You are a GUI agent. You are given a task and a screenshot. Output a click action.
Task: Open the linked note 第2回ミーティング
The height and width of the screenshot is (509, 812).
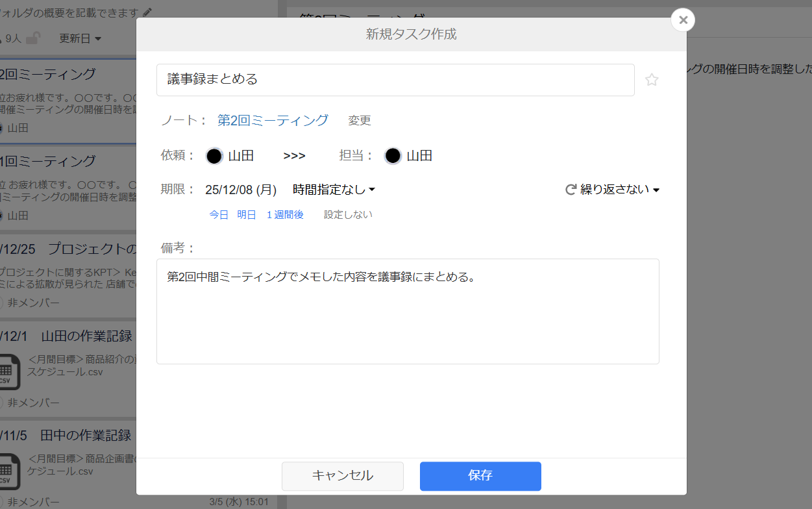273,120
